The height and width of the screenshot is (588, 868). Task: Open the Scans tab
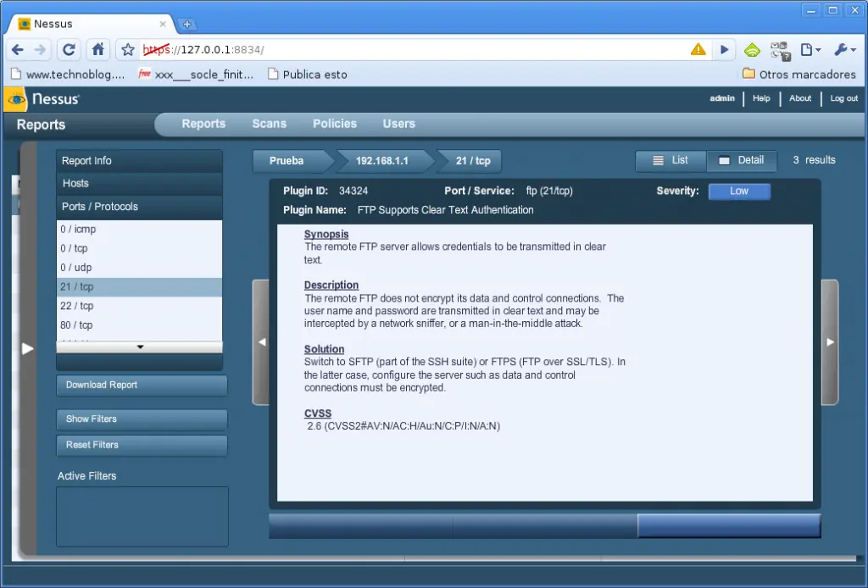(269, 124)
